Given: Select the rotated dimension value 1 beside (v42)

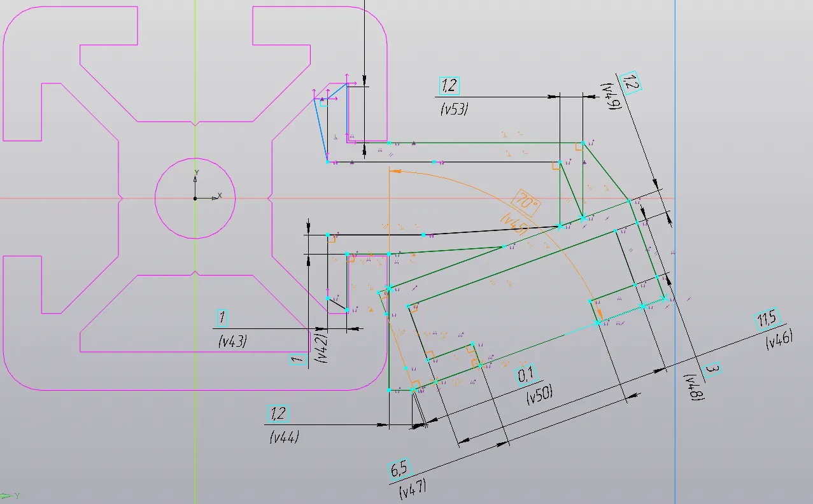Looking at the screenshot, I should [297, 360].
